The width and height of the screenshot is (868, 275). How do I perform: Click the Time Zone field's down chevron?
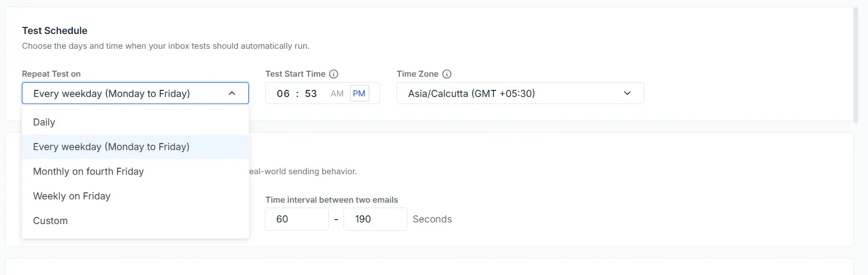click(x=627, y=94)
